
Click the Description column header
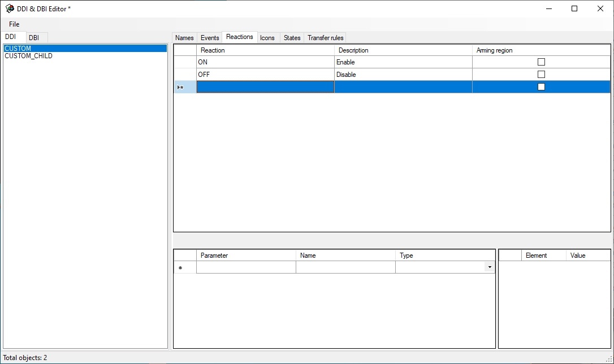(403, 50)
